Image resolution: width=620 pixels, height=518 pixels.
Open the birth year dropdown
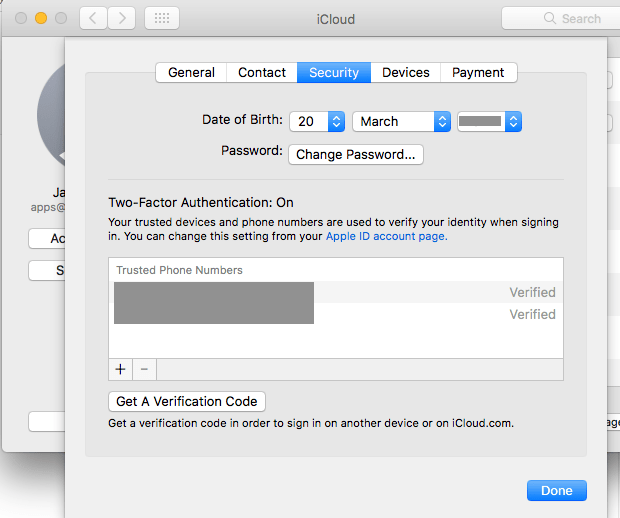tap(490, 121)
